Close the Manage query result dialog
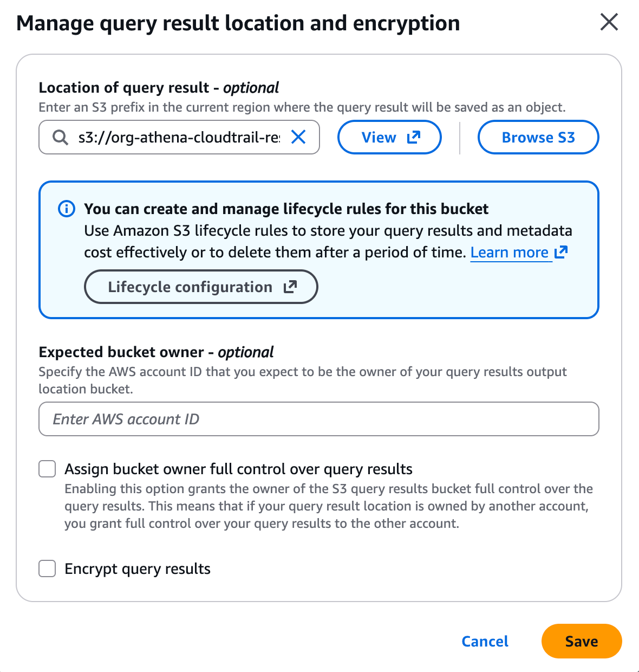This screenshot has width=639, height=672. 609,22
